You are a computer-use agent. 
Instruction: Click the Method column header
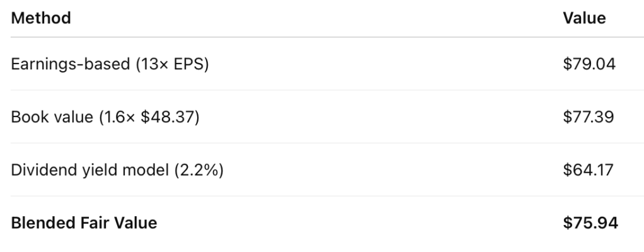pyautogui.click(x=41, y=18)
